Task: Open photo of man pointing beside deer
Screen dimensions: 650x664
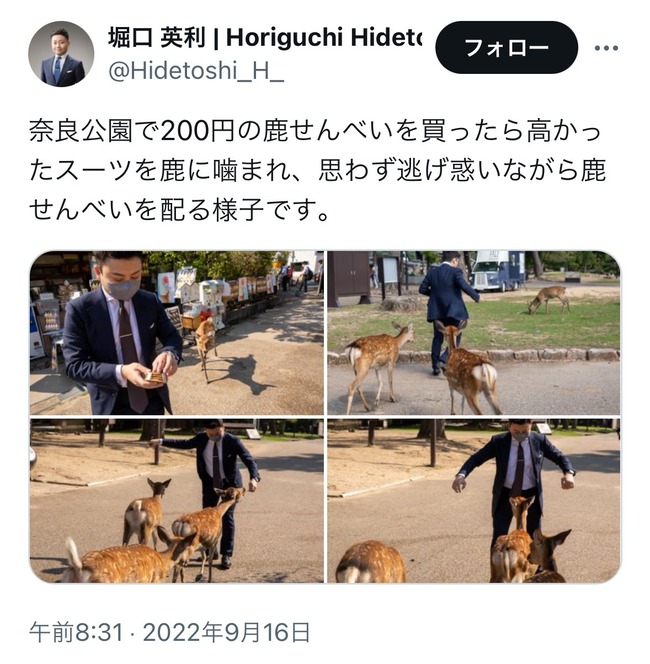Action: point(177,501)
